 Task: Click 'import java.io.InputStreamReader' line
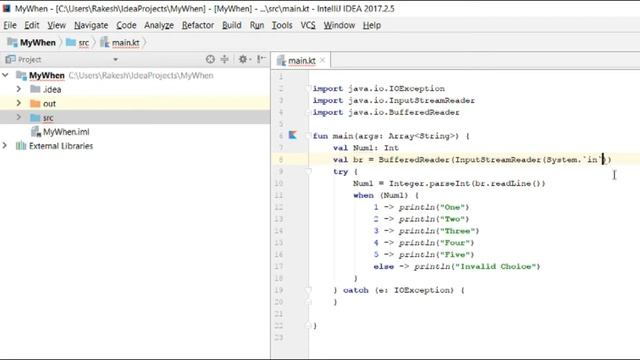(393, 100)
